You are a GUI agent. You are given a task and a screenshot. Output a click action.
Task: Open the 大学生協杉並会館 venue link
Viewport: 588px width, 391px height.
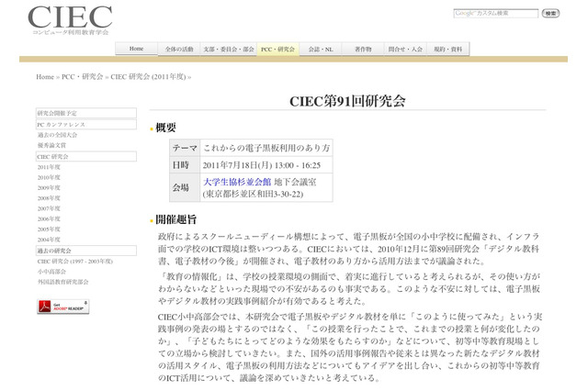(x=237, y=182)
